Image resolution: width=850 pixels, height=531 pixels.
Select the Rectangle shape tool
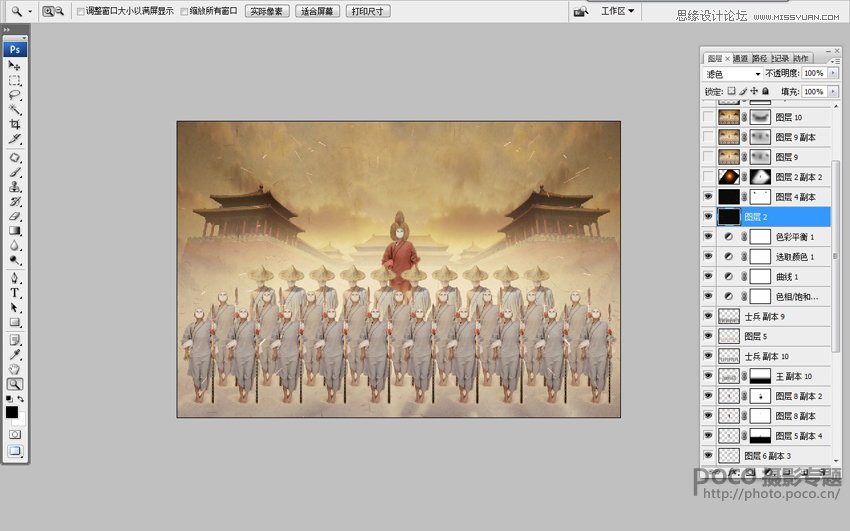15,322
